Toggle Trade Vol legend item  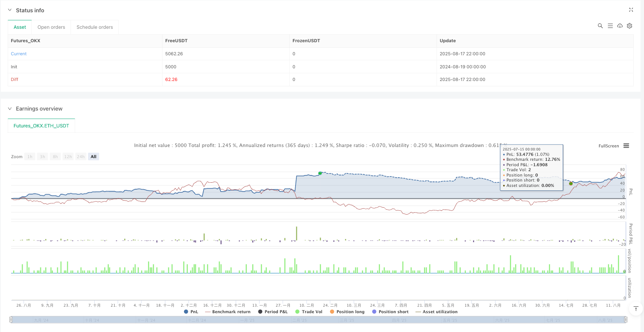coord(309,312)
